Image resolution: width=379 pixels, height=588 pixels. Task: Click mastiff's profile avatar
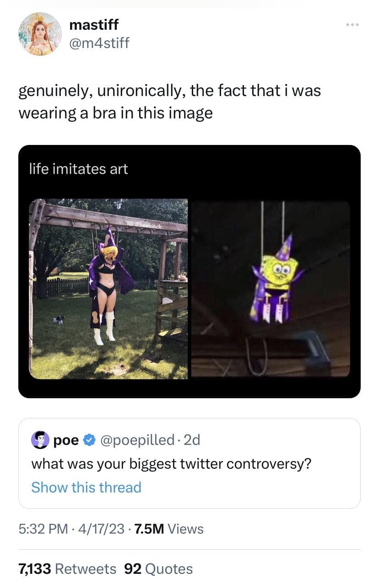click(x=40, y=34)
